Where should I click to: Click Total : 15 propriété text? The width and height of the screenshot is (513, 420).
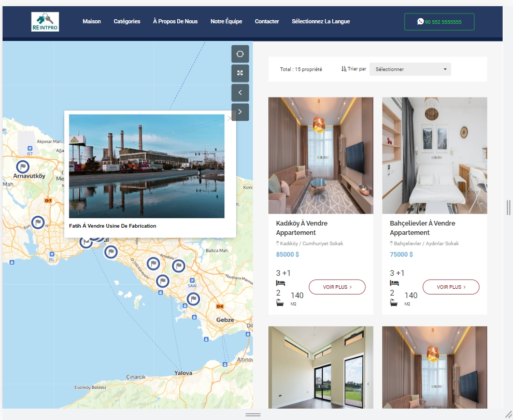point(301,69)
